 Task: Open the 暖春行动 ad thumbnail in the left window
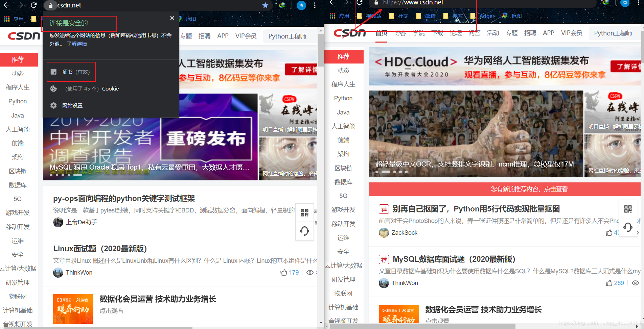(x=73, y=309)
